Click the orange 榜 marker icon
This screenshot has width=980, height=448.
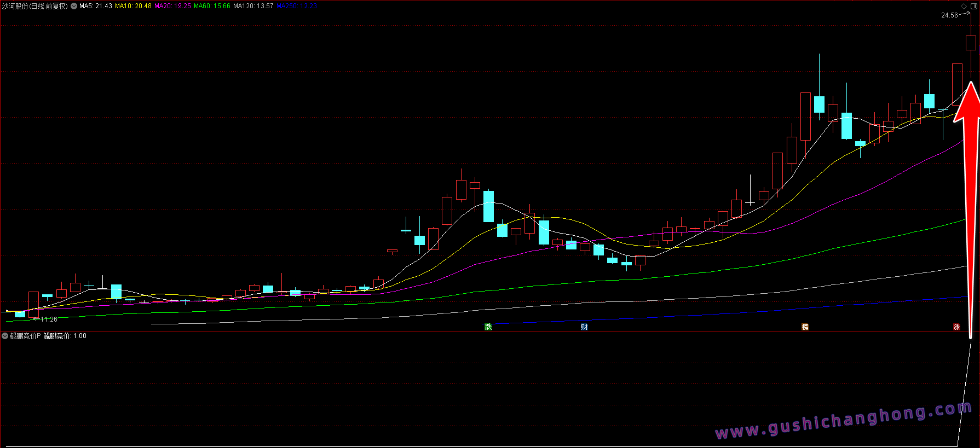click(x=805, y=327)
